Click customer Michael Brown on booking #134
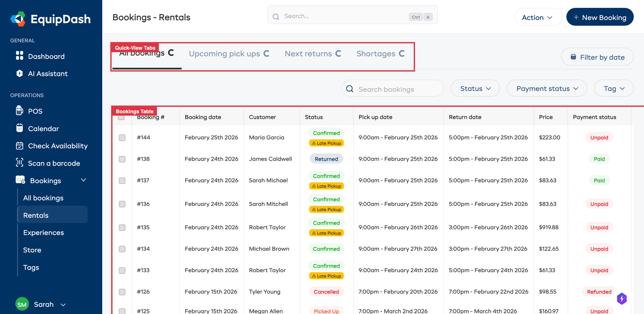The image size is (644, 314). click(269, 249)
